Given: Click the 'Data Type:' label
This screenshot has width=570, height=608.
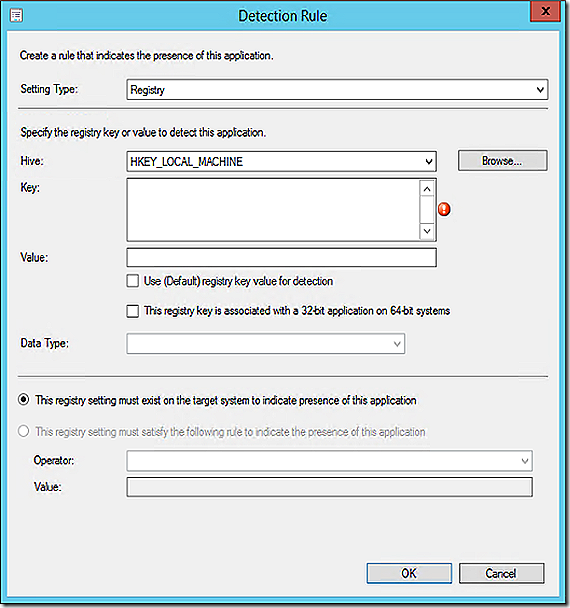Looking at the screenshot, I should pos(45,343).
